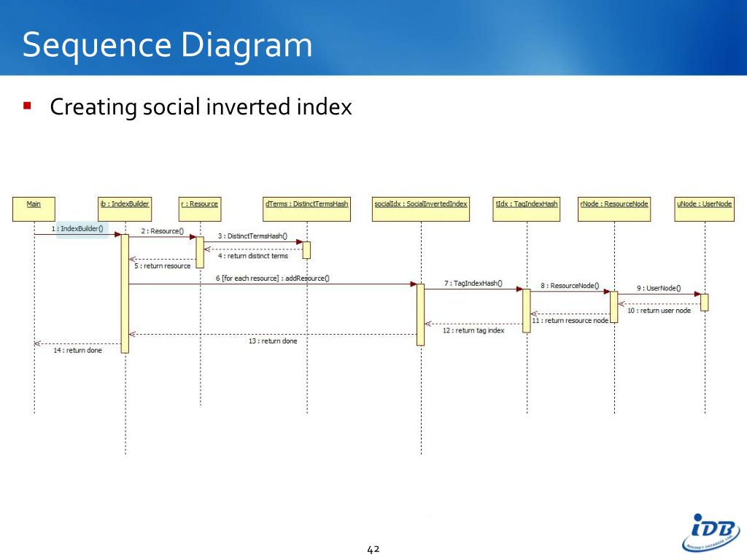The image size is (747, 560).
Task: Click the '7 : TagIndexHash()' message label
Action: point(473,284)
